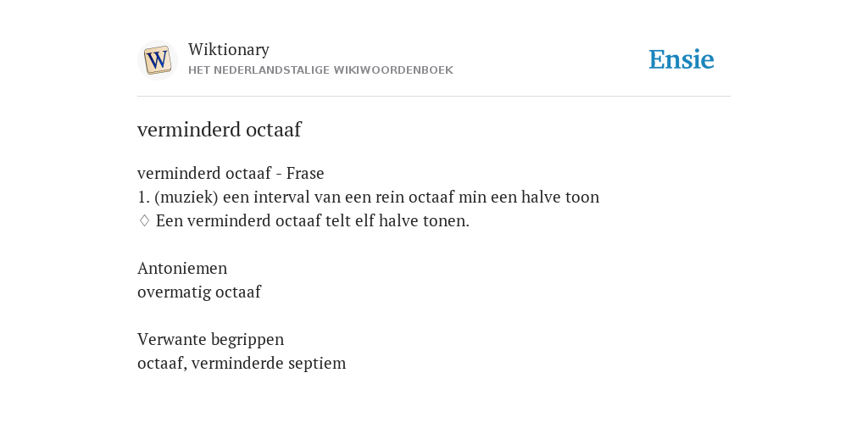This screenshot has height=434, width=868.
Task: Click the word 'WIKIWOORDENBOEK' in the subtitle
Action: [393, 70]
